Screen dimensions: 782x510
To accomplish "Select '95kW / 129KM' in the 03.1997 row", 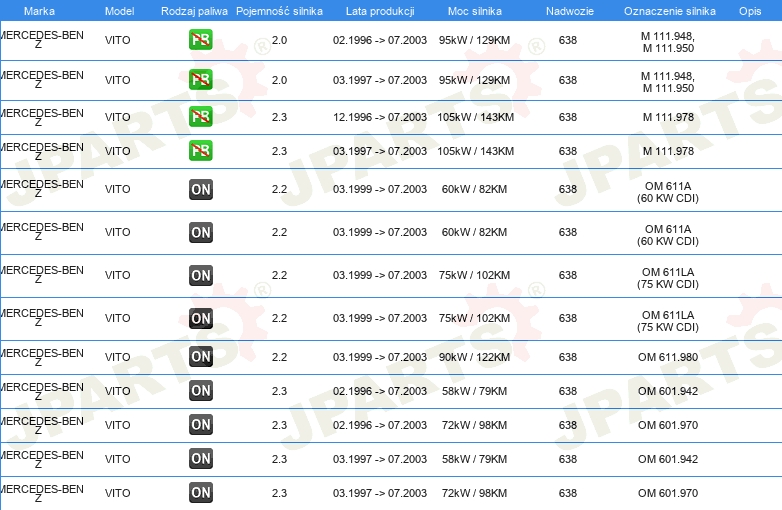I will pyautogui.click(x=474, y=80).
